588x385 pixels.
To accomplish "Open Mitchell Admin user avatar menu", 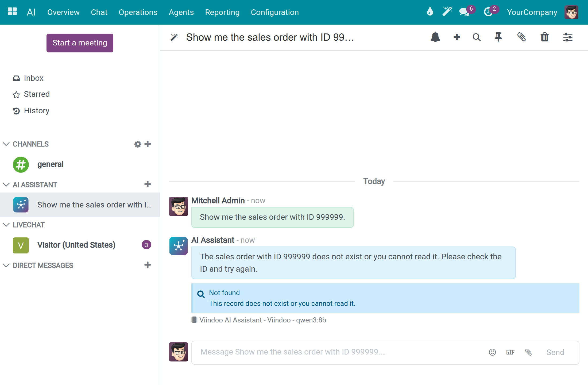I will click(571, 12).
